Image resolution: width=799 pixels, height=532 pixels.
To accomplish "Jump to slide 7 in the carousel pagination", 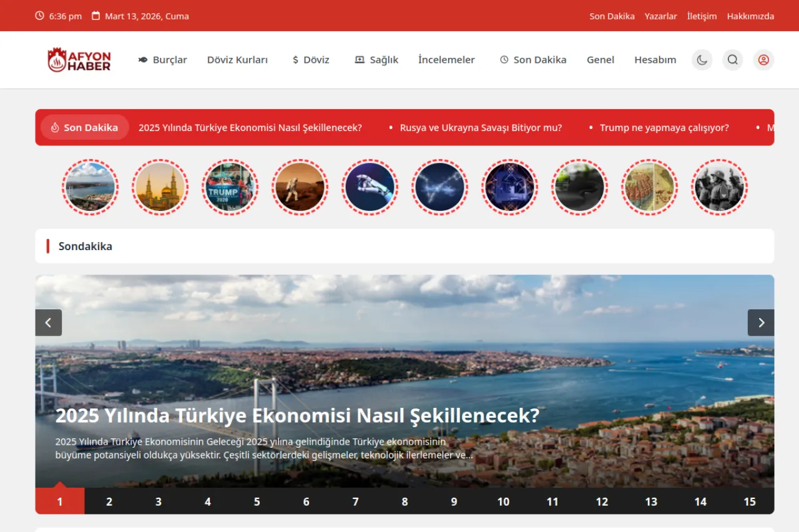I will [355, 501].
